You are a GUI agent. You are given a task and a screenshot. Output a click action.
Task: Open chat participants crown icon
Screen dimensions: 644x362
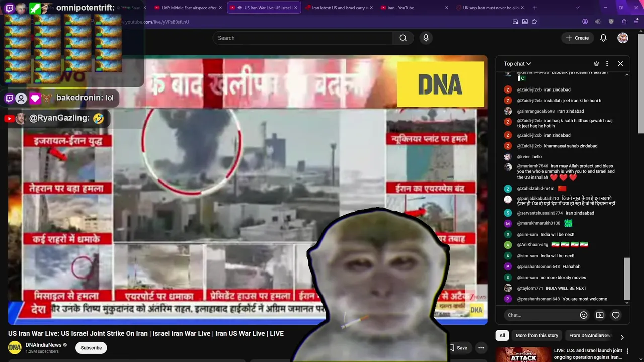coord(596,64)
